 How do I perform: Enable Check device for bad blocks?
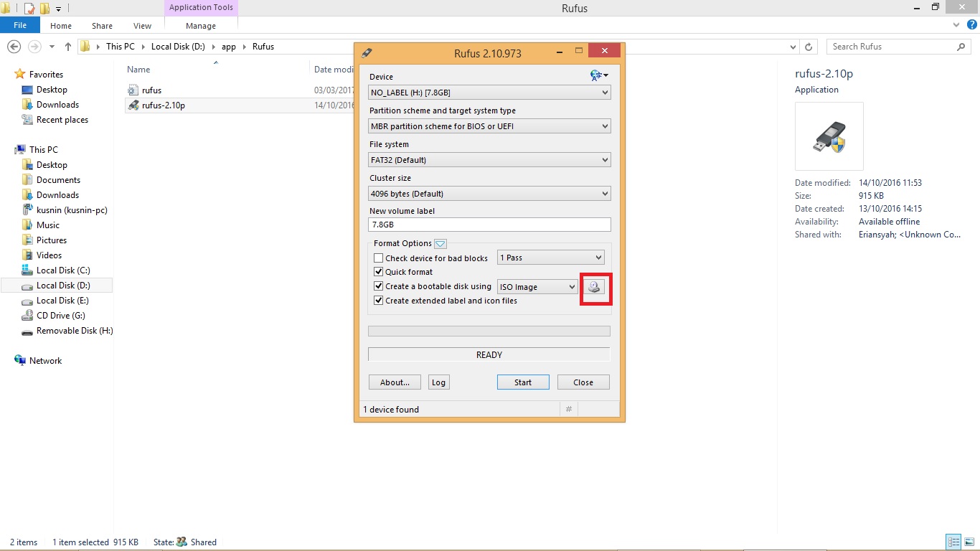tap(379, 258)
